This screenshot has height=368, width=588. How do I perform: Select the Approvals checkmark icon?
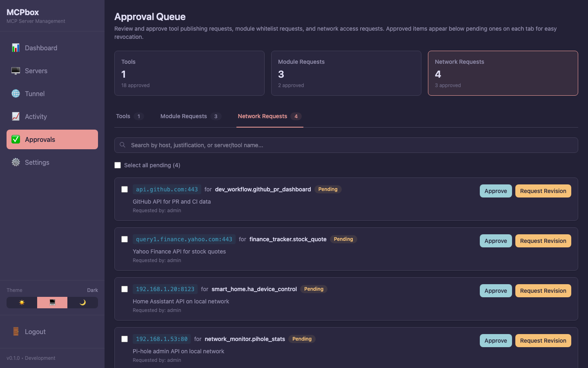(16, 139)
